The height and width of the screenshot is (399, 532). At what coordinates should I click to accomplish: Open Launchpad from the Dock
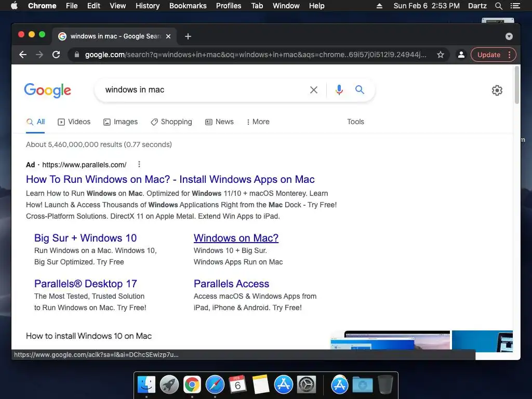(169, 385)
